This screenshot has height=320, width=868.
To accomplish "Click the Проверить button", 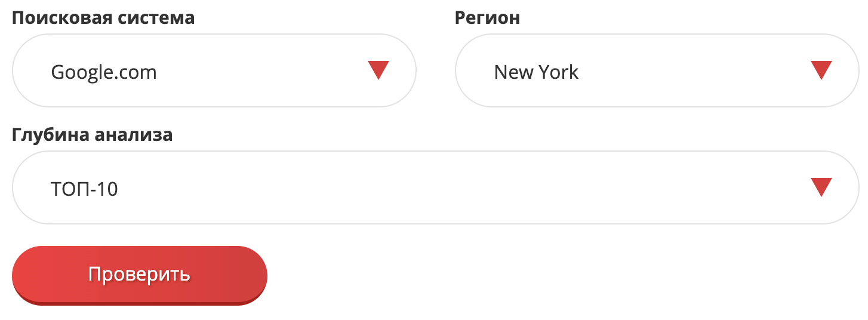I will click(x=140, y=275).
